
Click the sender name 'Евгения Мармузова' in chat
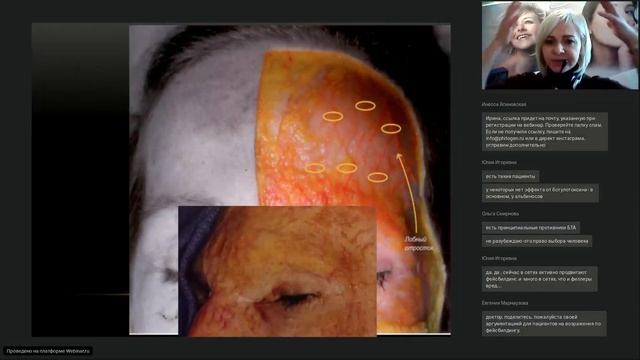504,303
